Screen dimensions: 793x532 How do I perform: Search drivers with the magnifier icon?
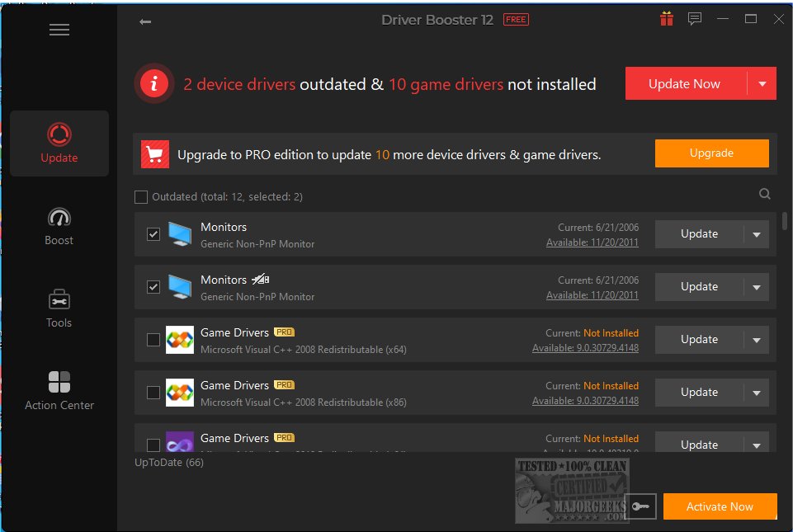(x=765, y=194)
